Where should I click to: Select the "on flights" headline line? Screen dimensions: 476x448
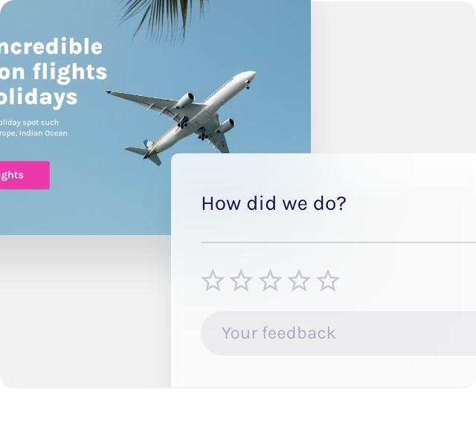(54, 71)
